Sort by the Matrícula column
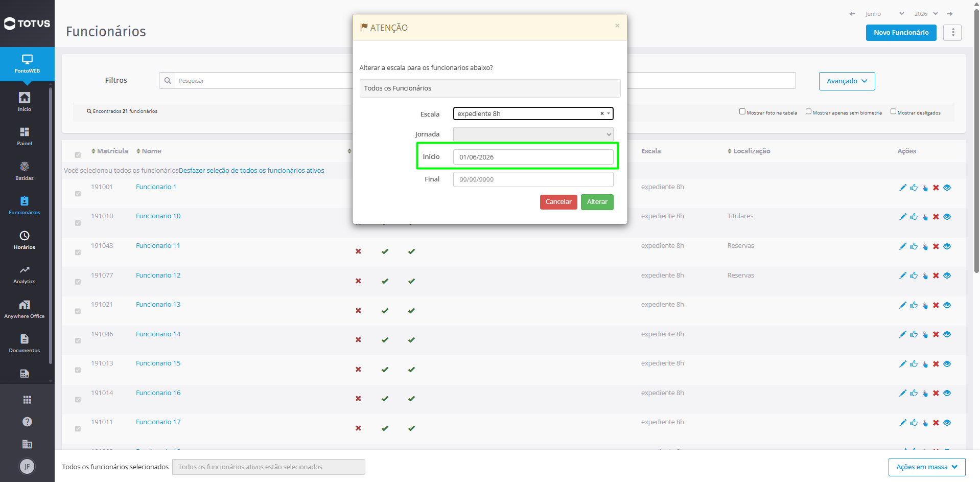 coord(110,151)
